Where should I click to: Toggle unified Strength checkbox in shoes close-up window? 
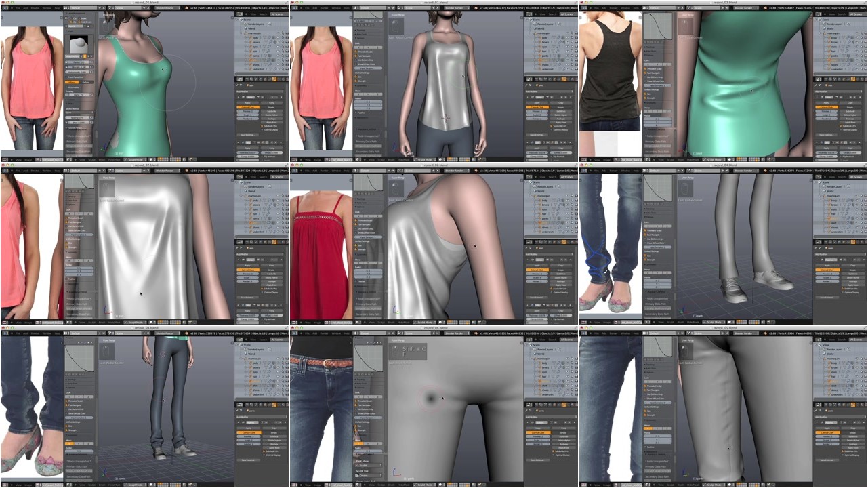pos(646,260)
